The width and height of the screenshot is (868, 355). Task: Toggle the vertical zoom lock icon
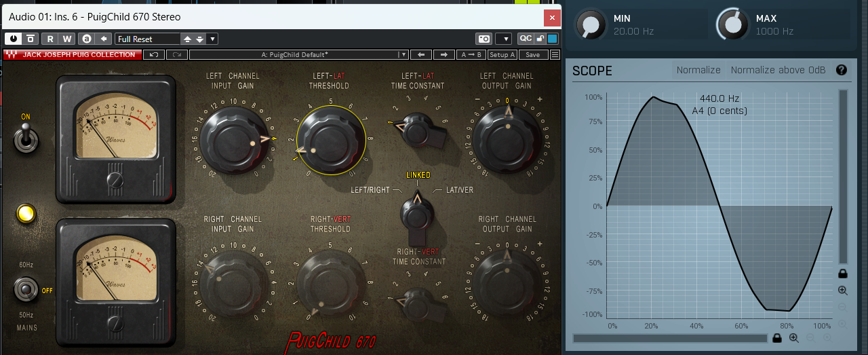pos(843,274)
